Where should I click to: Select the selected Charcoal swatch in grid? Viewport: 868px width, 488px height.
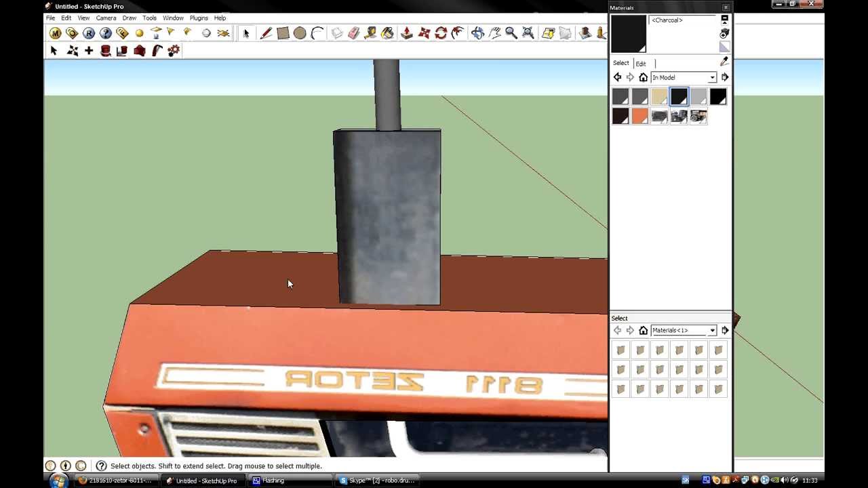679,97
